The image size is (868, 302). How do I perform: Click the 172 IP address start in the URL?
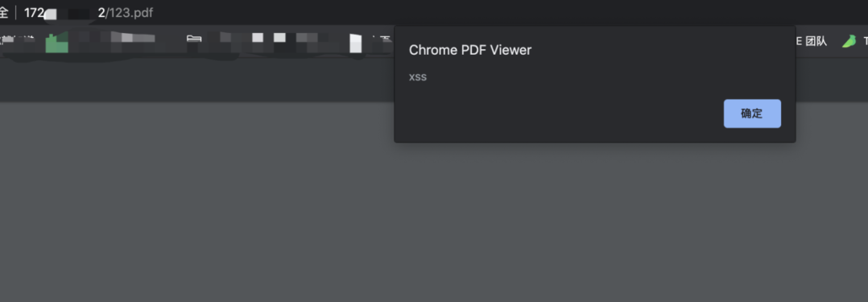34,13
